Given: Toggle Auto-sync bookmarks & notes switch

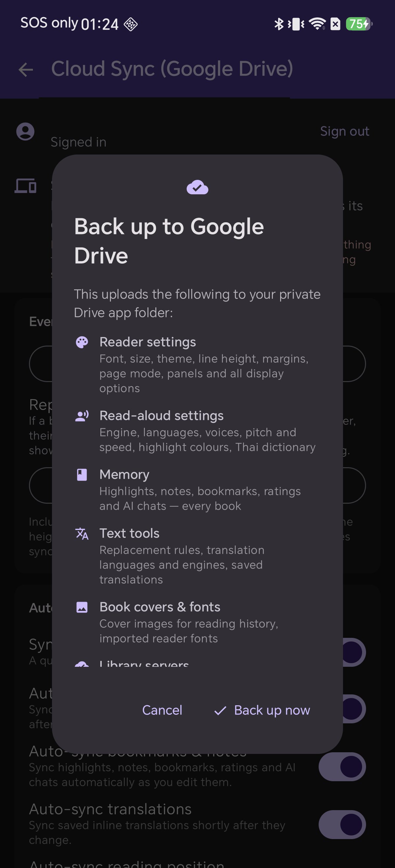Looking at the screenshot, I should point(342,767).
